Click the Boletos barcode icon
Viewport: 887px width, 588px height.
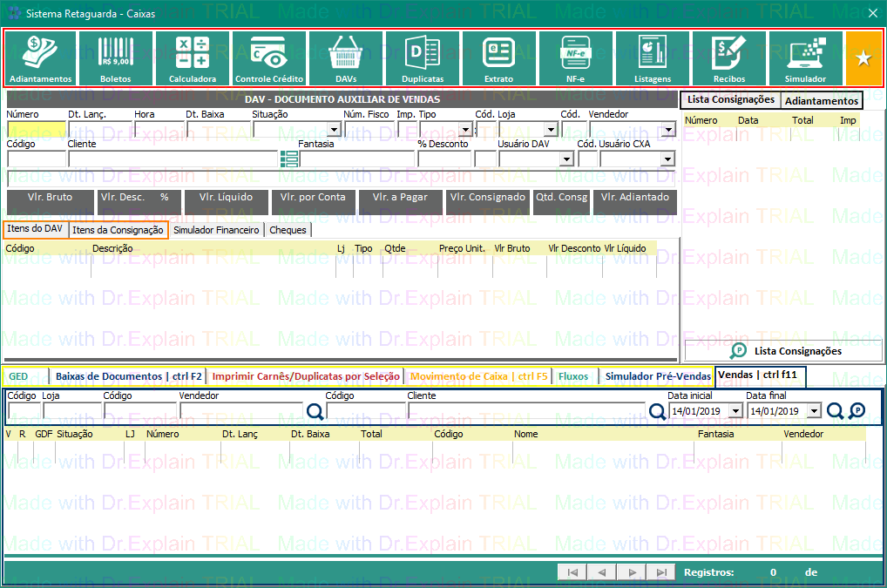coord(116,58)
